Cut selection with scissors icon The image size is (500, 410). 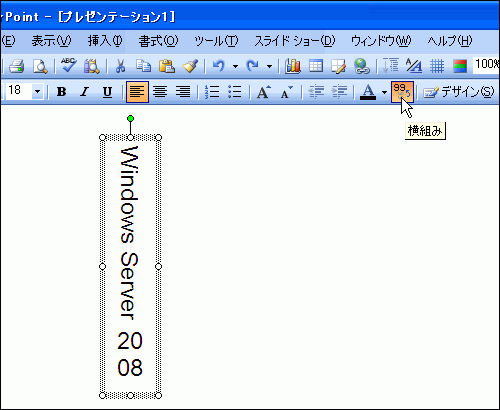pyautogui.click(x=120, y=66)
